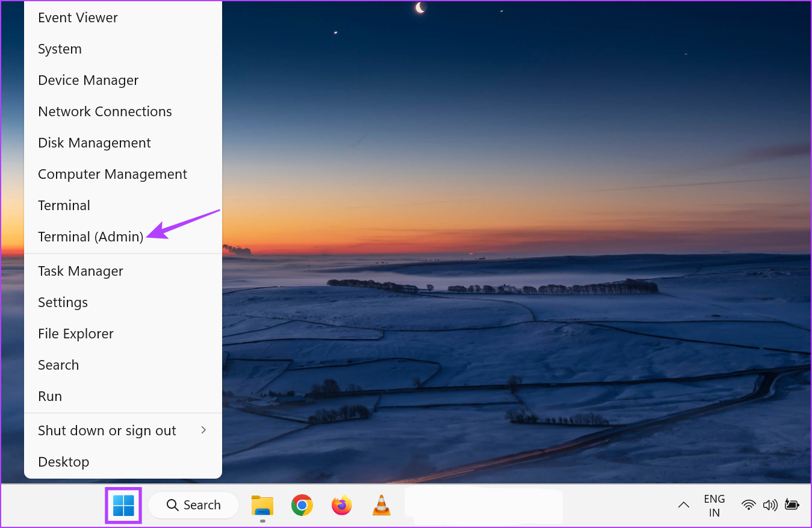This screenshot has height=528, width=812.
Task: Click the Search box in the taskbar
Action: [193, 505]
